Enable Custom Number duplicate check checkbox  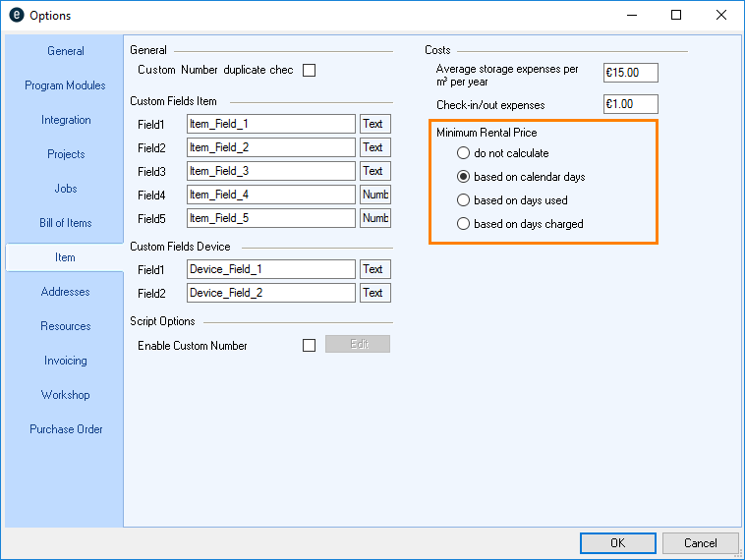pyautogui.click(x=310, y=70)
